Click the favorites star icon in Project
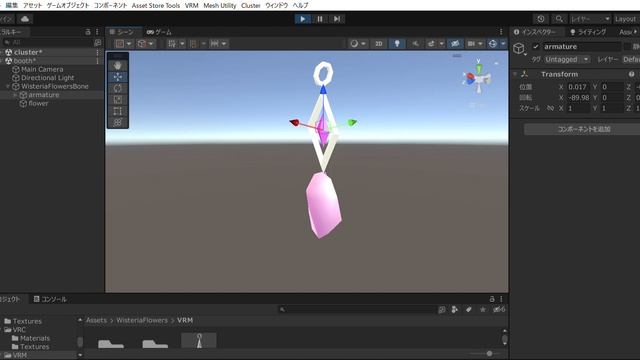This screenshot has height=360, width=640. coord(483,310)
